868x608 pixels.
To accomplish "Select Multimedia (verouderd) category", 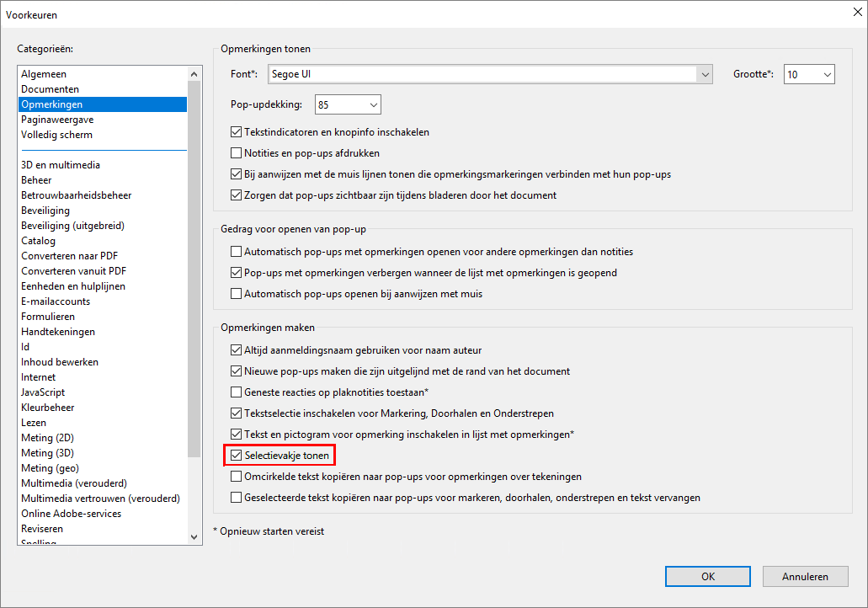I will point(103,483).
